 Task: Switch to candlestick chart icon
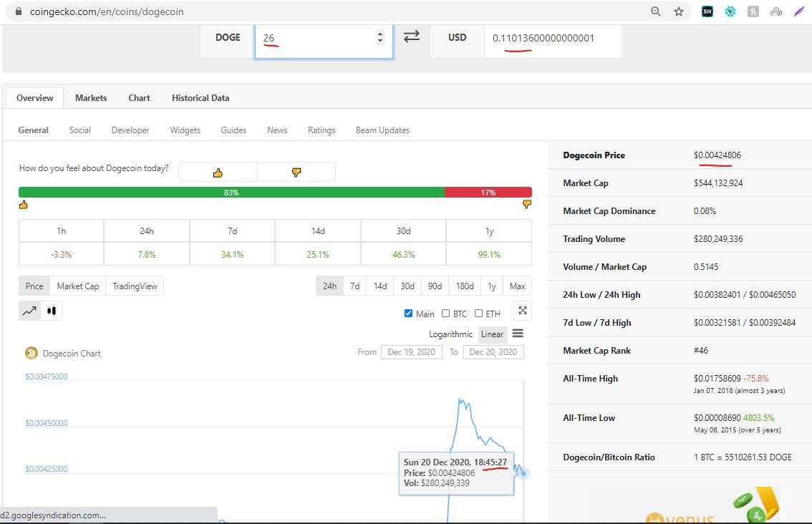(x=52, y=311)
